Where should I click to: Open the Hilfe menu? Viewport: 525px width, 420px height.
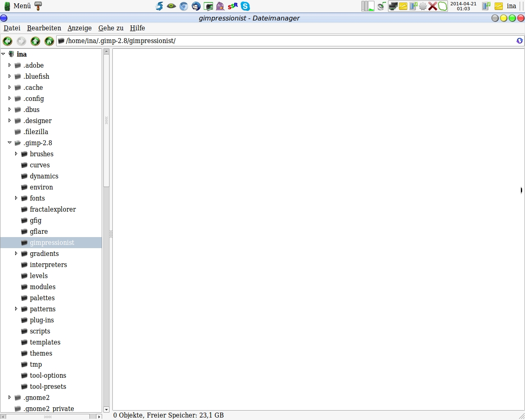[137, 28]
